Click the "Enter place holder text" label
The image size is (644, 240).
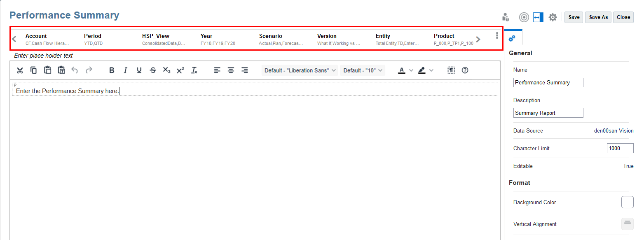(x=43, y=56)
